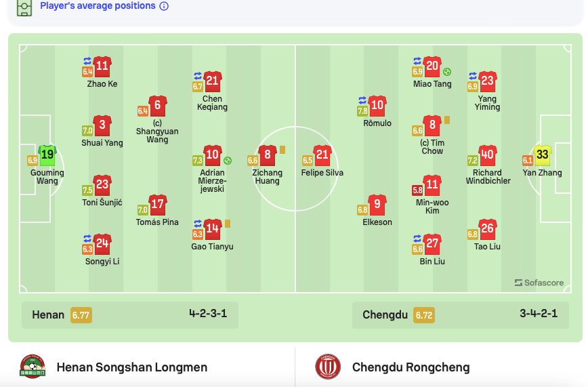The image size is (588, 387).
Task: Select player name Tomás Pina
Action: [x=157, y=222]
